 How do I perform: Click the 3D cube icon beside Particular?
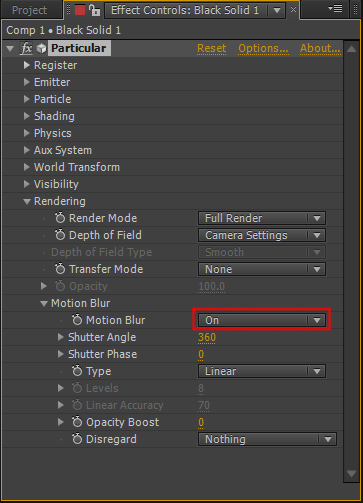pyautogui.click(x=41, y=48)
